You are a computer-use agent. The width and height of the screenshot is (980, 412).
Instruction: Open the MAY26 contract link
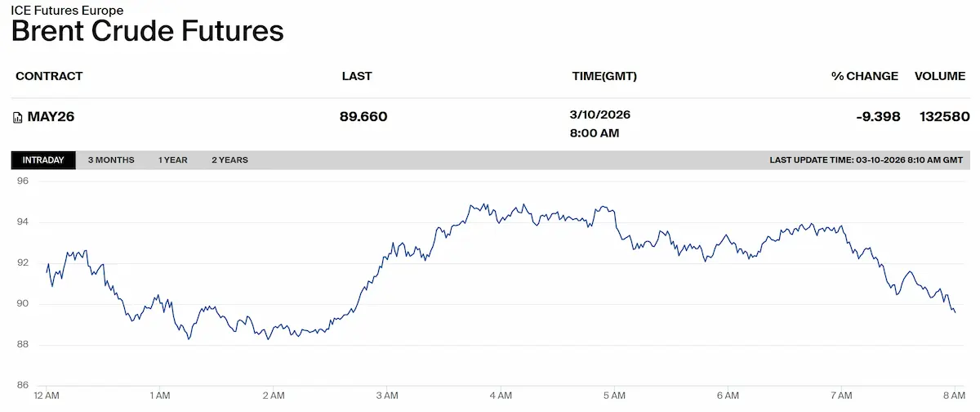click(x=51, y=117)
